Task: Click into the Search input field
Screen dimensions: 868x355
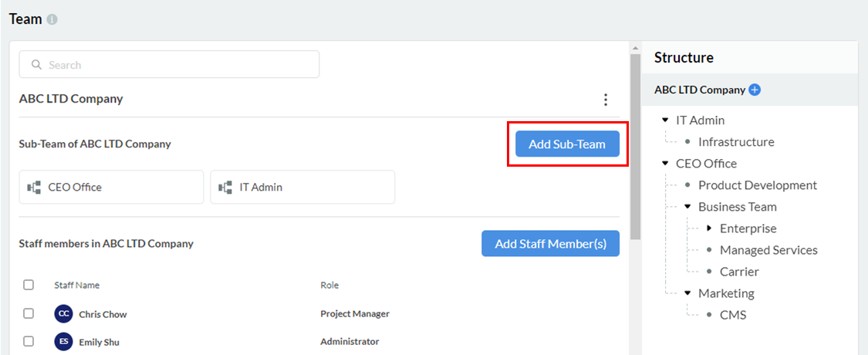Action: (177, 65)
